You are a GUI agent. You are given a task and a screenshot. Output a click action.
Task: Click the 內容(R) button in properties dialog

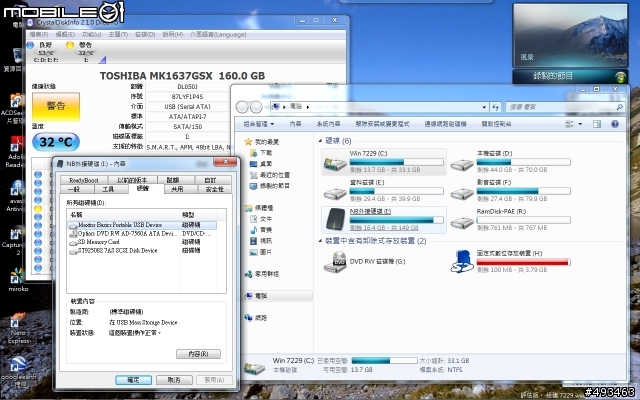tap(198, 354)
